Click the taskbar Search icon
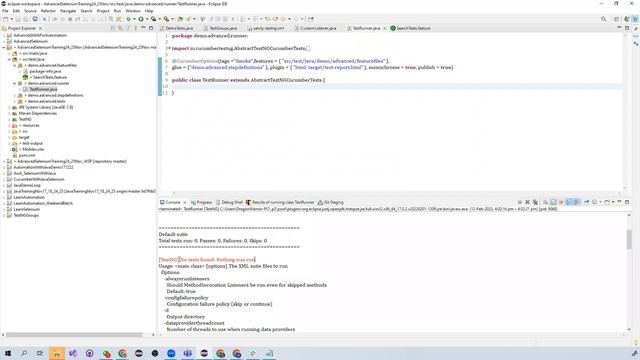Screen dimensions: 640x360 pyautogui.click(x=24, y=353)
